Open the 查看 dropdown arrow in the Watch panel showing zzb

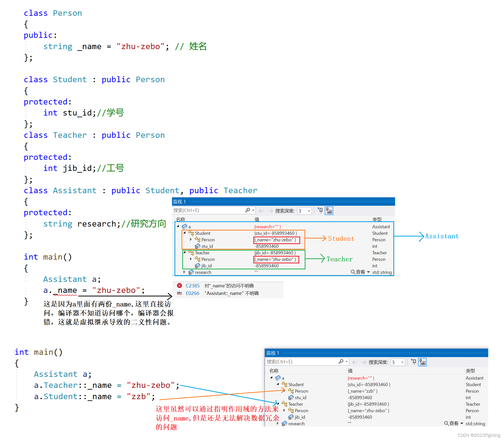coord(462,423)
